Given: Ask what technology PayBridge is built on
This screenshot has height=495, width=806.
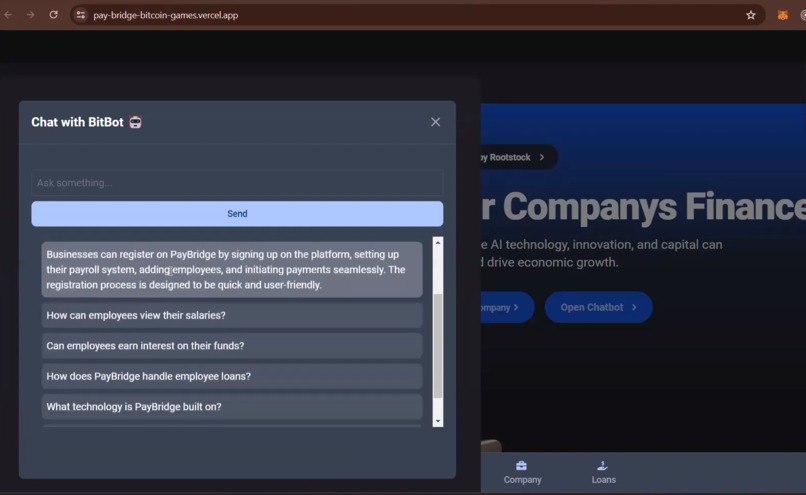Looking at the screenshot, I should [x=232, y=407].
